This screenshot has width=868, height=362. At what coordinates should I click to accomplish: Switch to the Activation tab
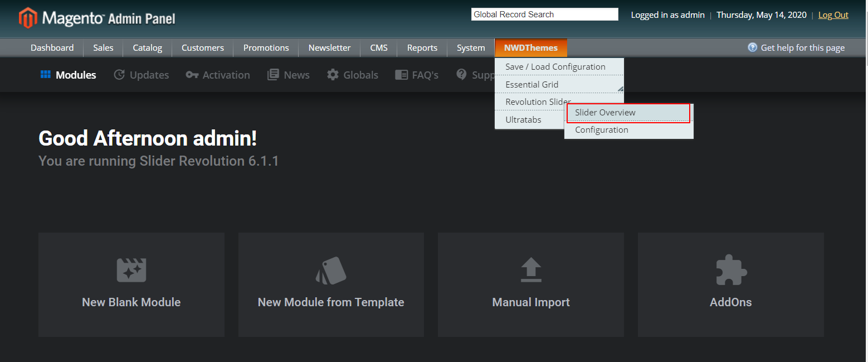[218, 75]
